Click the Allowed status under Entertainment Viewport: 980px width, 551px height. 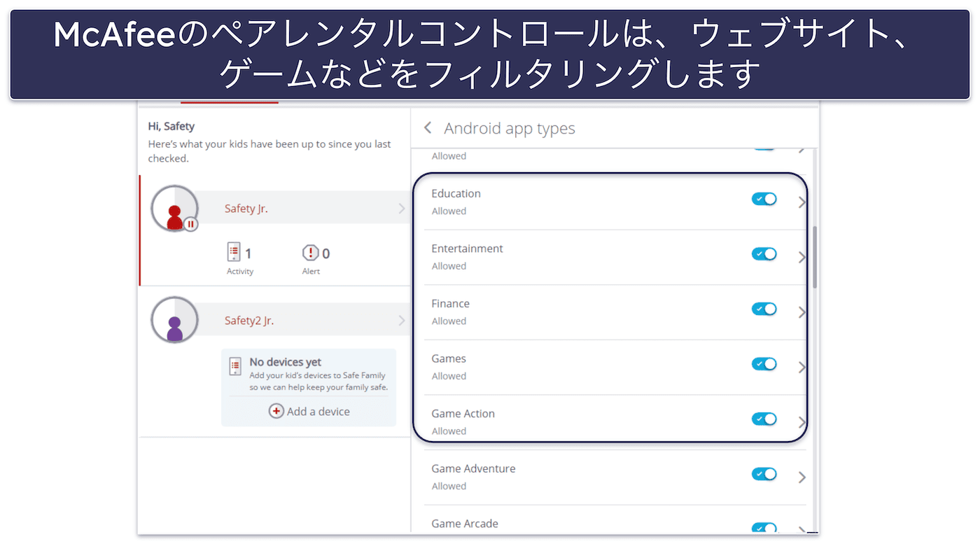[x=449, y=266]
